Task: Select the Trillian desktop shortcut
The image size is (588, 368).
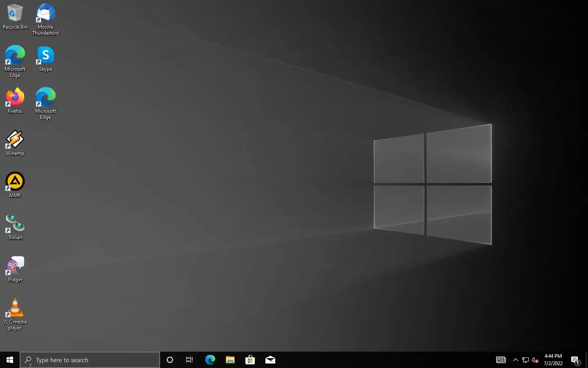Action: click(15, 227)
